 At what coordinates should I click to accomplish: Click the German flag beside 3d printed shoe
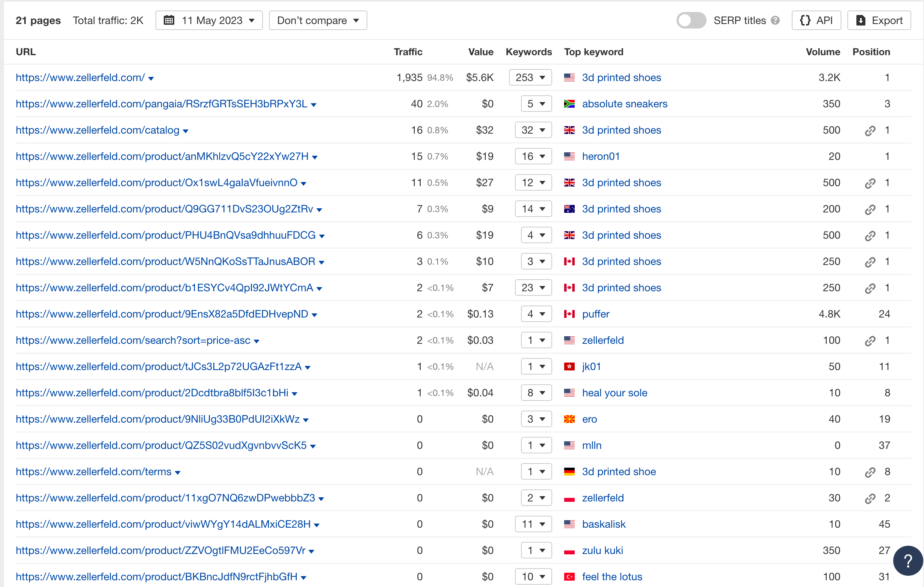pyautogui.click(x=569, y=472)
